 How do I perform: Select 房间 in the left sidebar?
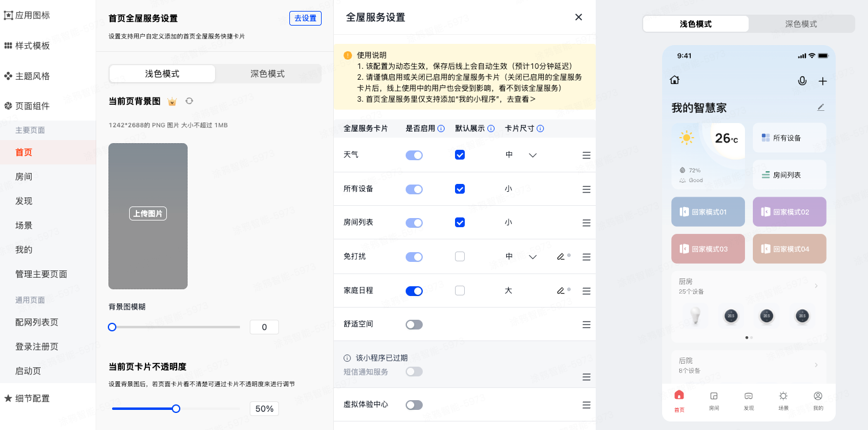tap(24, 177)
